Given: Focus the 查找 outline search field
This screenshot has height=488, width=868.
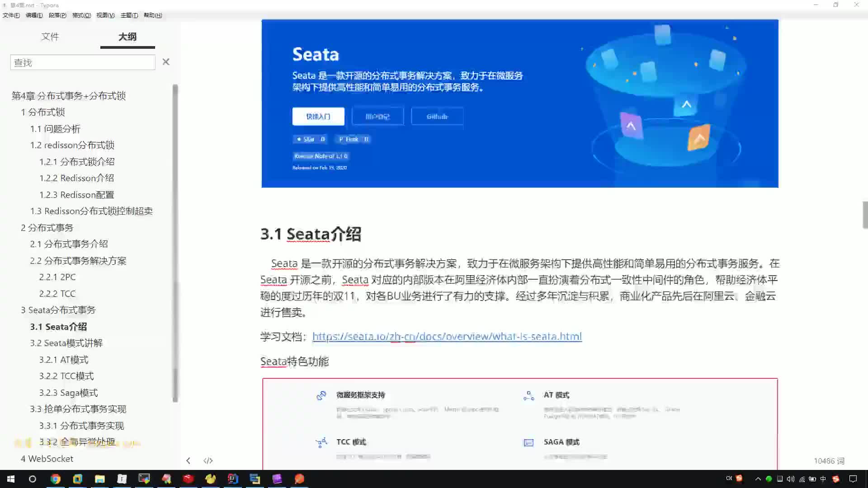Looking at the screenshot, I should (x=83, y=62).
